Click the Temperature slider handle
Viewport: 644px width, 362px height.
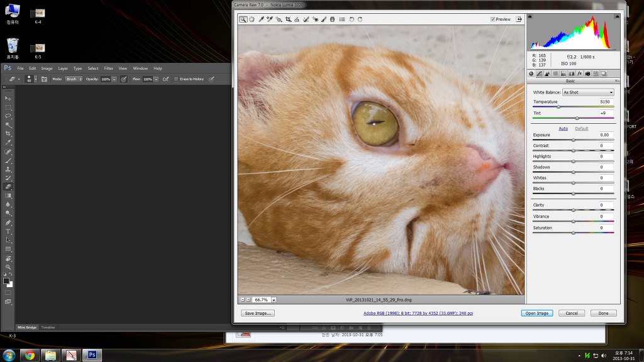click(x=558, y=107)
